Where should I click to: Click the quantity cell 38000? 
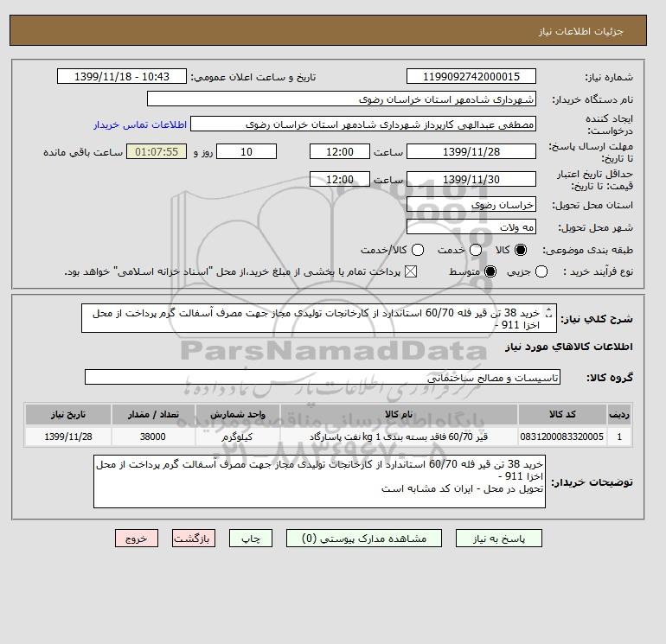tap(153, 437)
